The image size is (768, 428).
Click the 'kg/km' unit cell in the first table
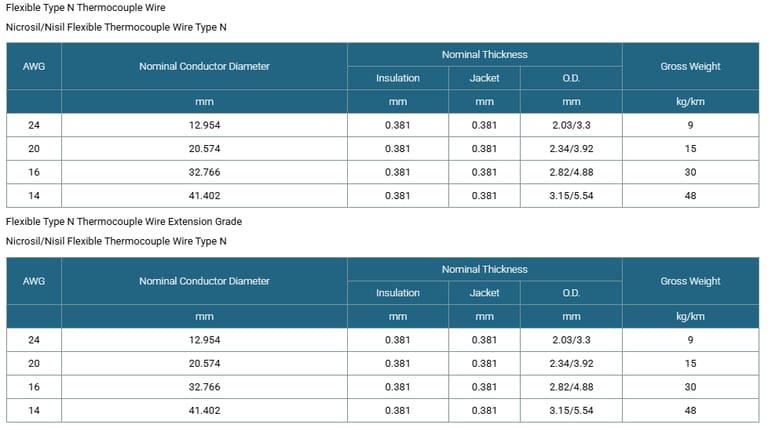[x=690, y=102]
